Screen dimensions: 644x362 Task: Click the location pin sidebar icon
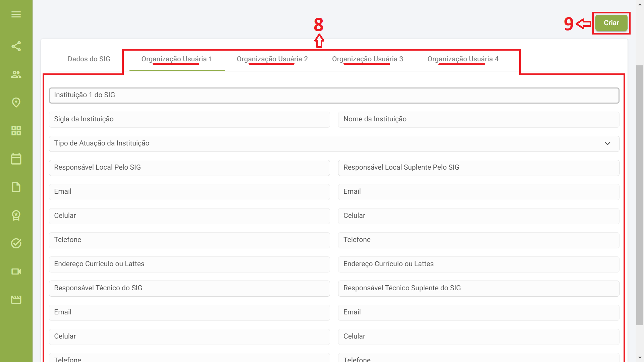click(16, 103)
